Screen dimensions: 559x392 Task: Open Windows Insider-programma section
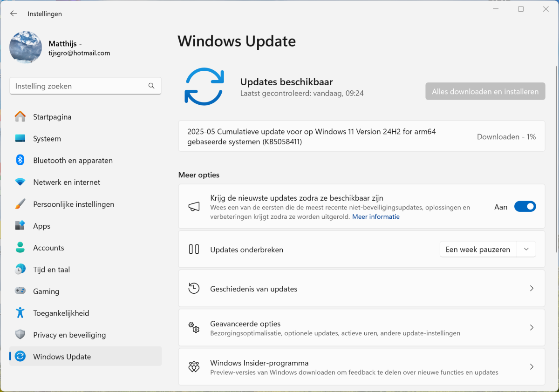[x=361, y=367]
